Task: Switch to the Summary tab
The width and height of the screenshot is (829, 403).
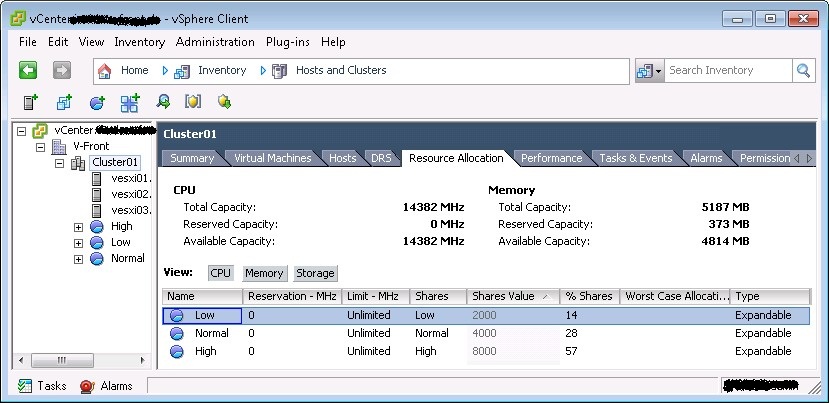Action: pos(192,158)
